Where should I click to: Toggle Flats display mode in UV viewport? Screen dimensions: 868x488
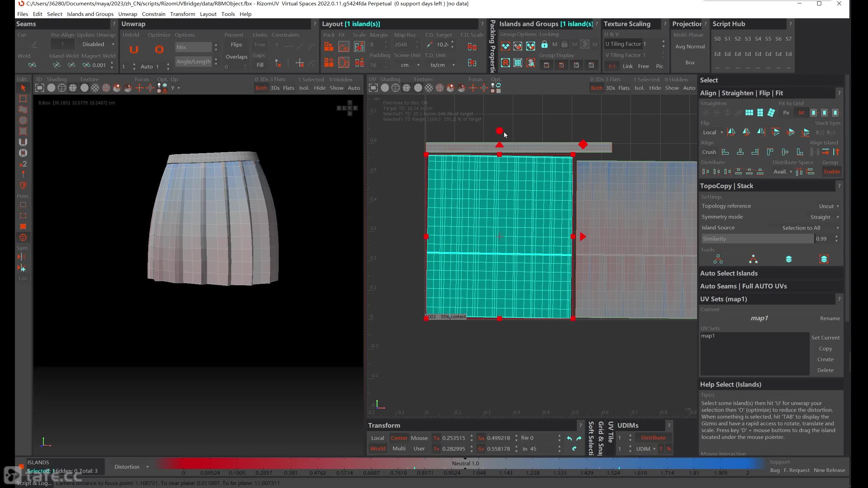pyautogui.click(x=624, y=88)
